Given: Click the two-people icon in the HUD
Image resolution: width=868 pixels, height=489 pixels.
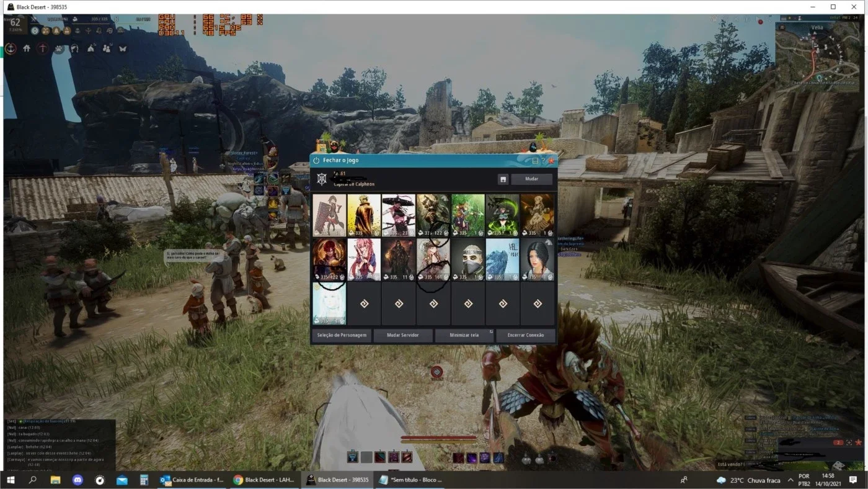Looking at the screenshot, I should coord(107,48).
